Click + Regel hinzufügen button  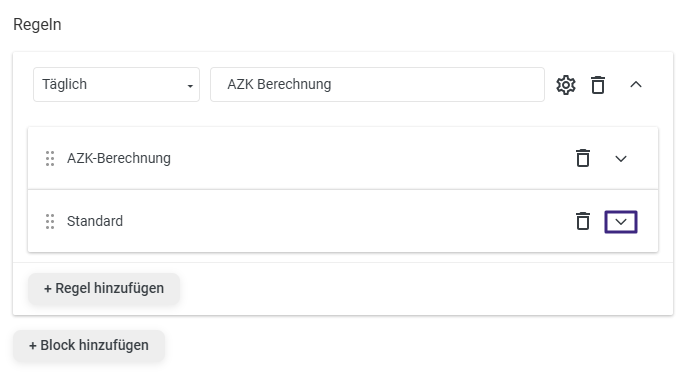tap(104, 288)
